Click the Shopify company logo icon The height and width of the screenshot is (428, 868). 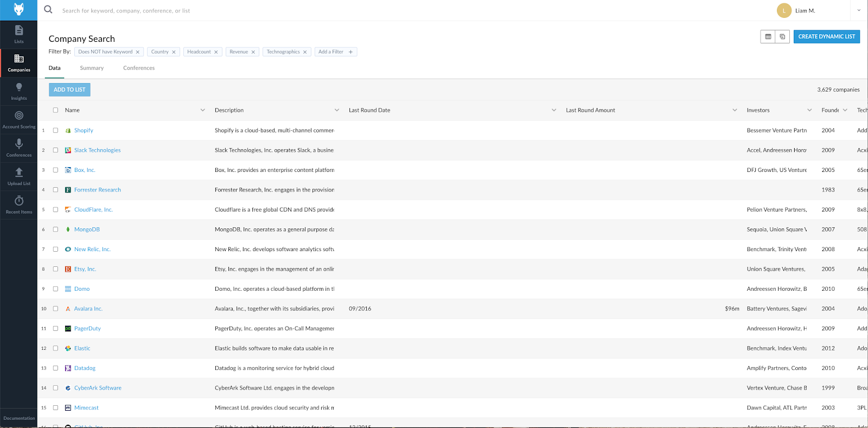(x=68, y=131)
